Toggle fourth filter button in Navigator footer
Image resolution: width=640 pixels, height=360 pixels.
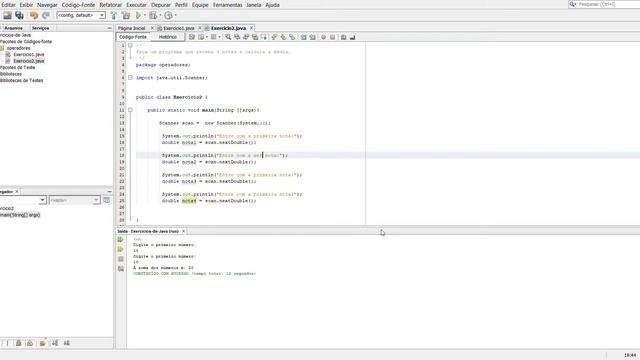[42, 343]
